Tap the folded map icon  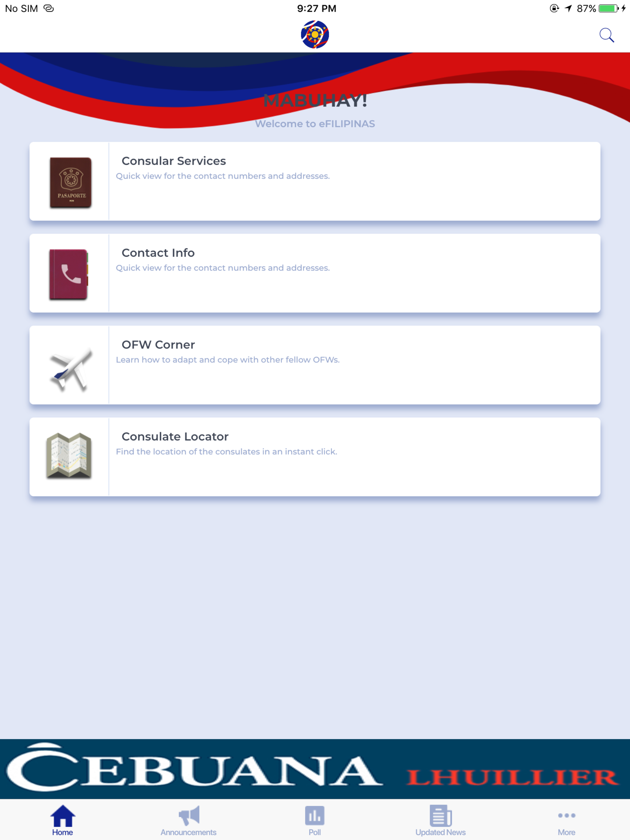pyautogui.click(x=69, y=455)
